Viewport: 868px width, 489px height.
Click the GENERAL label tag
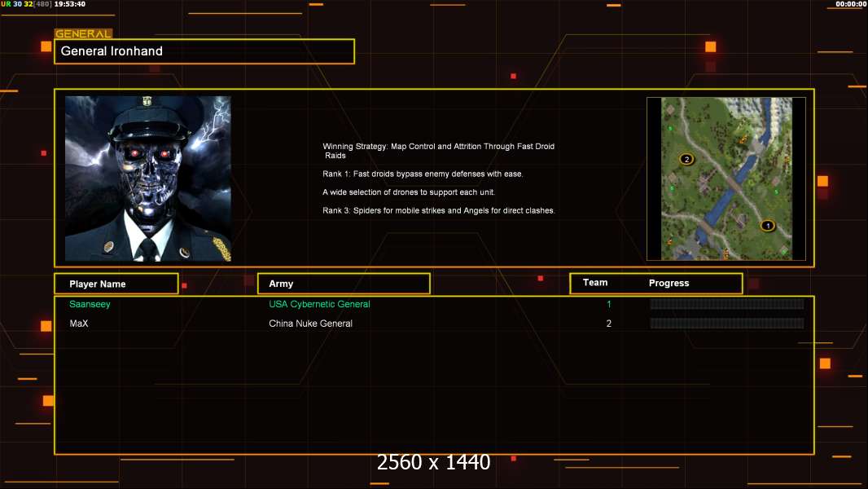pos(83,33)
